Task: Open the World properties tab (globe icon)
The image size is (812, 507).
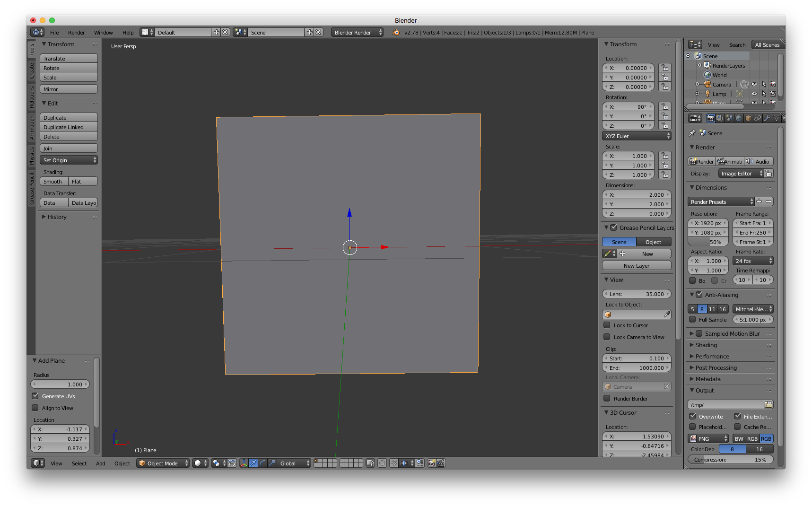Action: 739,119
